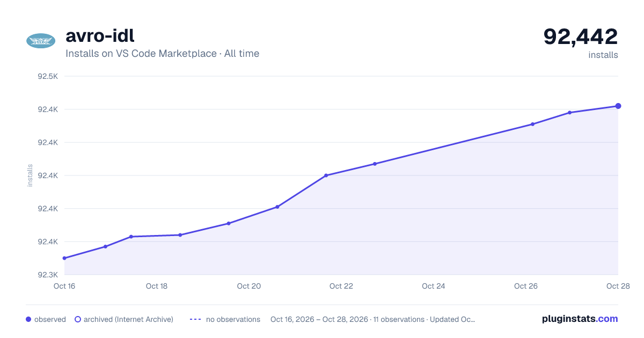Click the 'no observations' dashed line legend
Viewport: 644px width, 338px height.
pyautogui.click(x=195, y=319)
